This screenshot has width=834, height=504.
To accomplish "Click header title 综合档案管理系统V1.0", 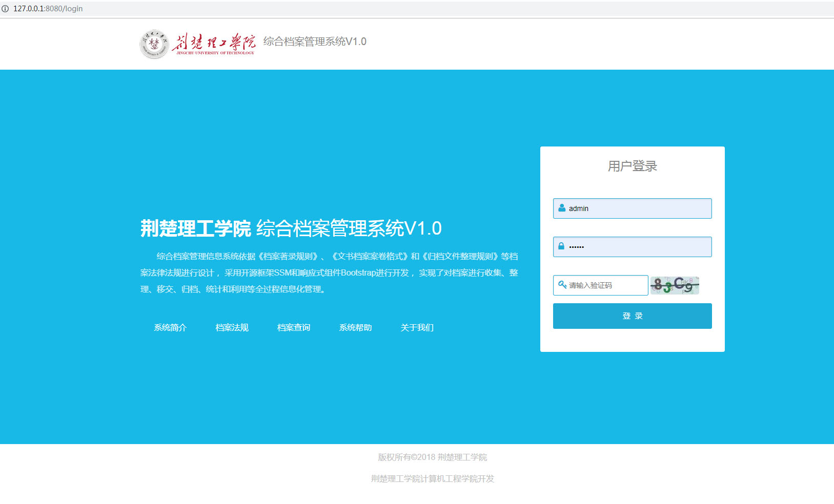I will point(315,41).
